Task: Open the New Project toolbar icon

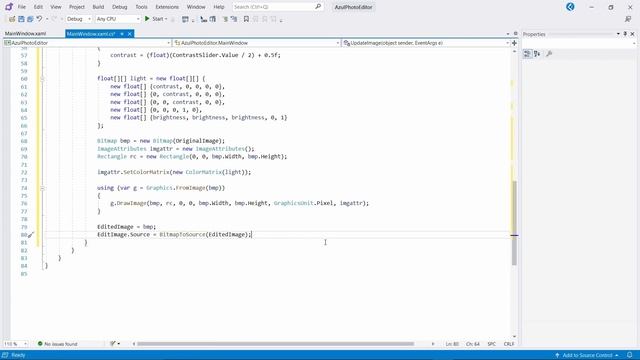Action: pyautogui.click(x=12, y=19)
